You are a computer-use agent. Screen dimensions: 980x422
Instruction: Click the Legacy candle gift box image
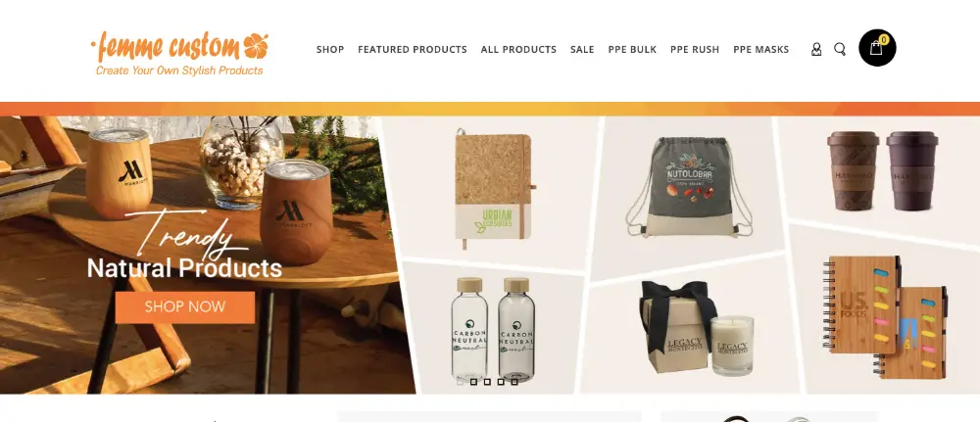[696, 328]
